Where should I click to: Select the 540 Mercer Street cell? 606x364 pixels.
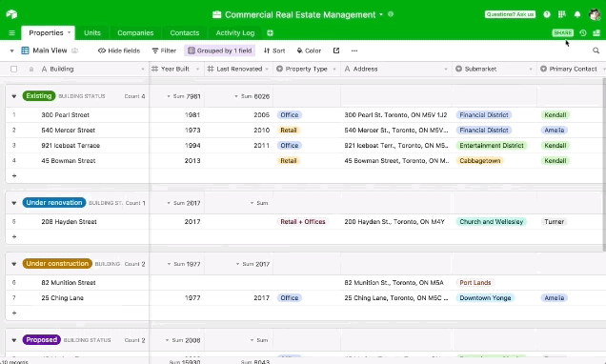coord(77,131)
